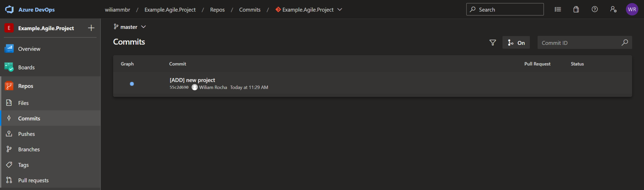The image size is (644, 190).
Task: Click the orange Repos icon
Action: click(x=9, y=86)
